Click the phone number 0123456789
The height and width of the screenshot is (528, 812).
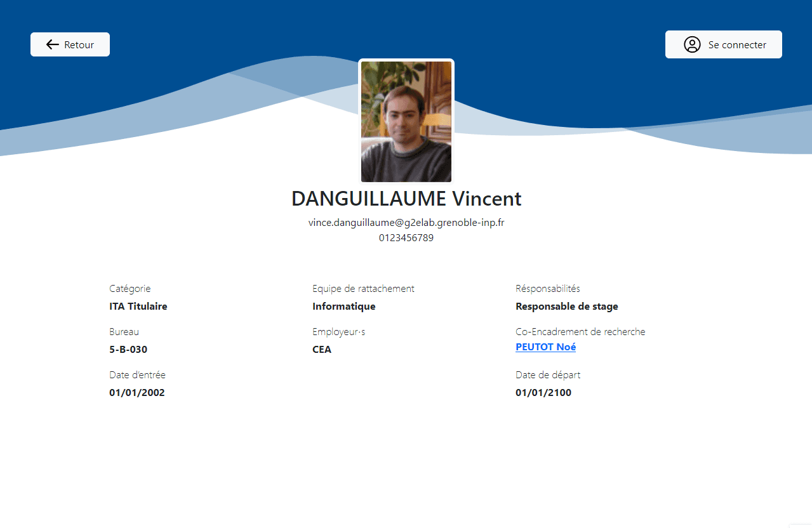coord(406,238)
